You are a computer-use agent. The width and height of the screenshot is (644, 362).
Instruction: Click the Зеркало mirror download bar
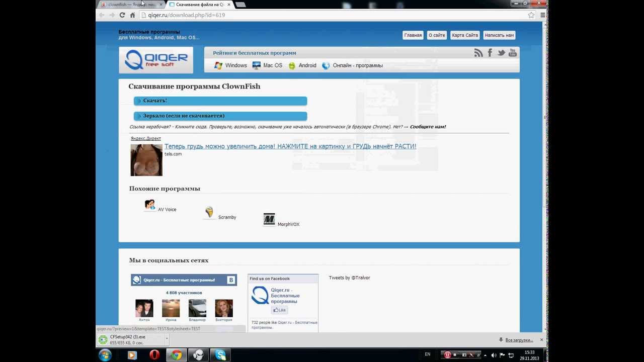(220, 116)
